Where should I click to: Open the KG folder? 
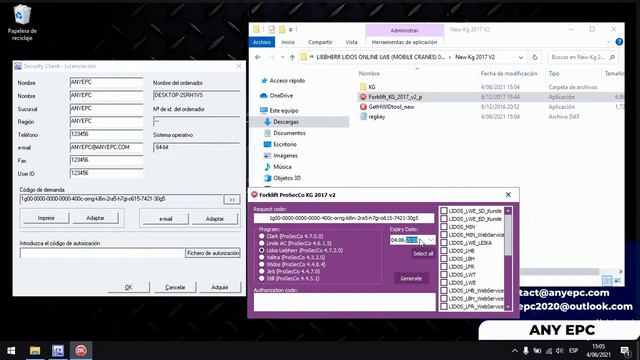click(371, 87)
